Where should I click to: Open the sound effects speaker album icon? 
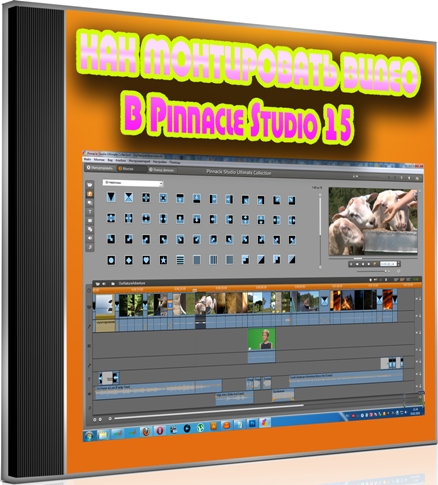pos(90,238)
